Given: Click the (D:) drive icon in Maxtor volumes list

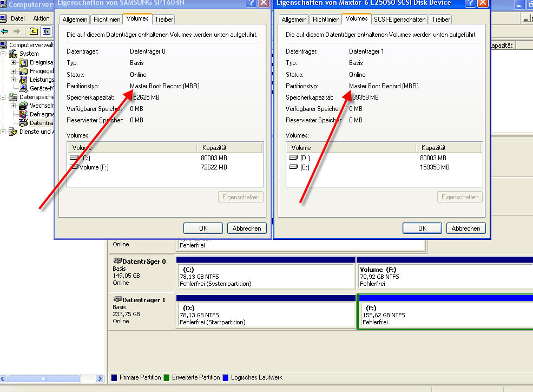Looking at the screenshot, I should tap(293, 158).
